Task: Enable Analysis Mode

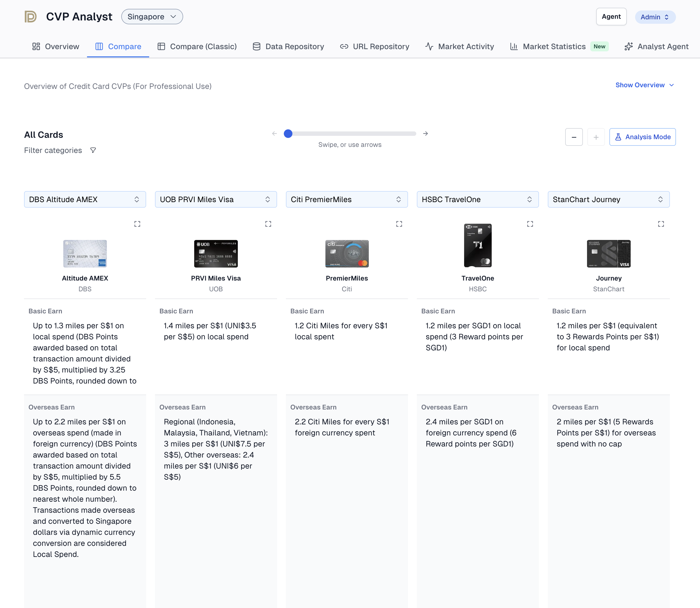Action: click(642, 137)
